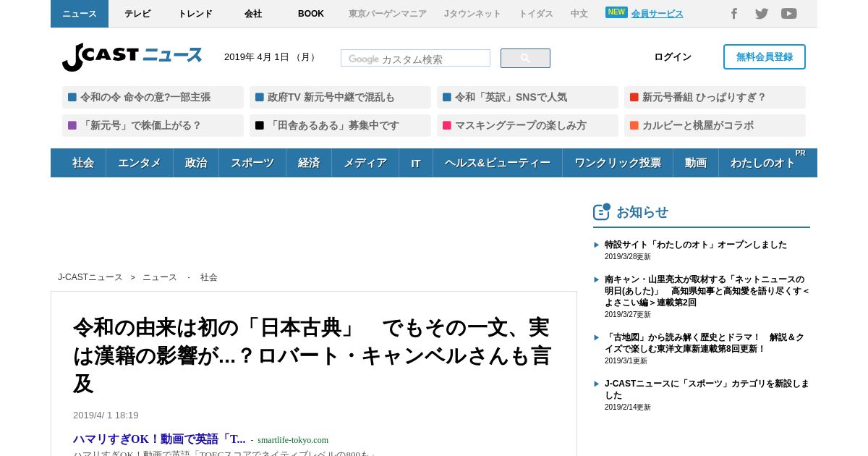Select the BOOK top tab
The height and width of the screenshot is (456, 868).
click(x=311, y=14)
